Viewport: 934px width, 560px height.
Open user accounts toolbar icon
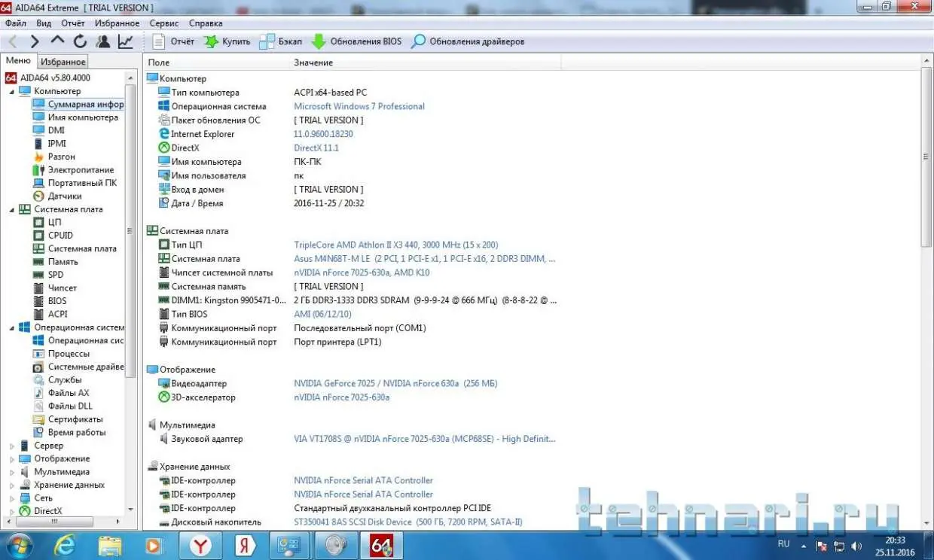click(x=103, y=41)
